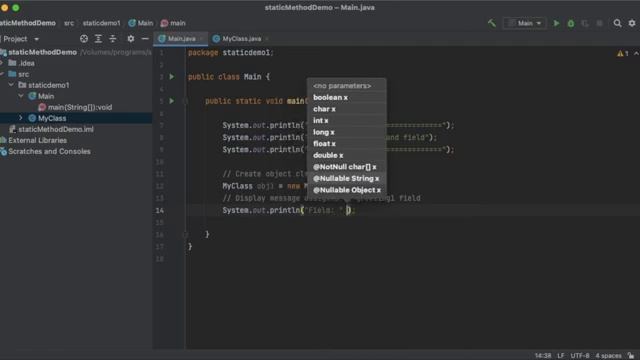Screen dimensions: 640x360
Task: Select External Libraries node
Action: pos(38,140)
